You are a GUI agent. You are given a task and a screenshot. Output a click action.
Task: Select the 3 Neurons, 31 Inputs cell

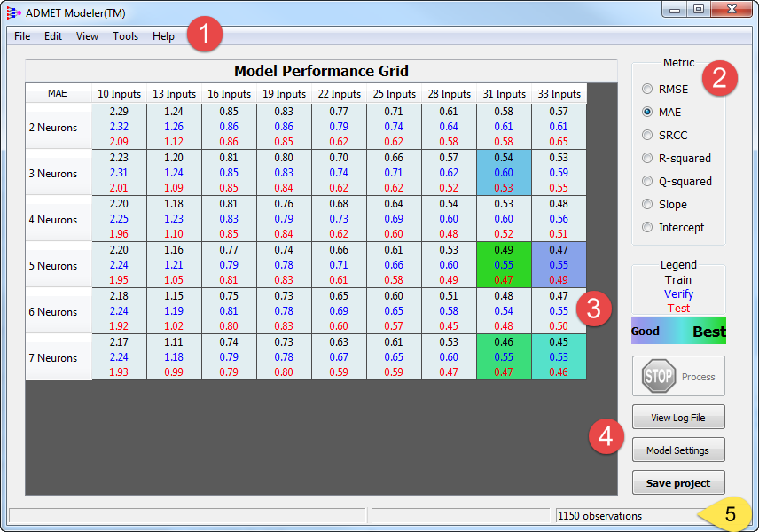coord(504,173)
